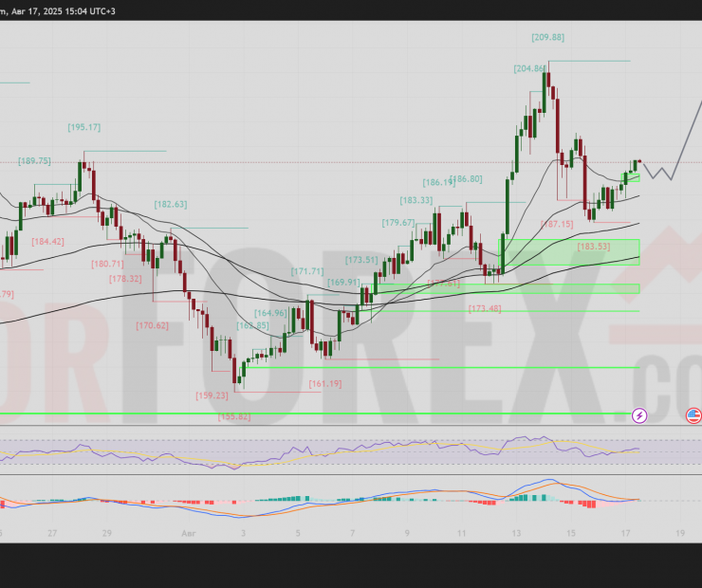
Task: Select the [161.19] price label
Action: pos(325,383)
